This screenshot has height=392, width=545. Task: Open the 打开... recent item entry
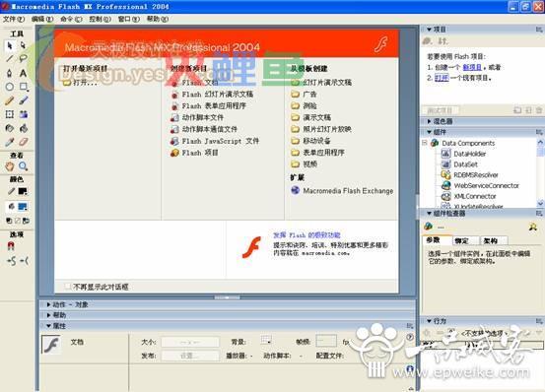point(80,83)
